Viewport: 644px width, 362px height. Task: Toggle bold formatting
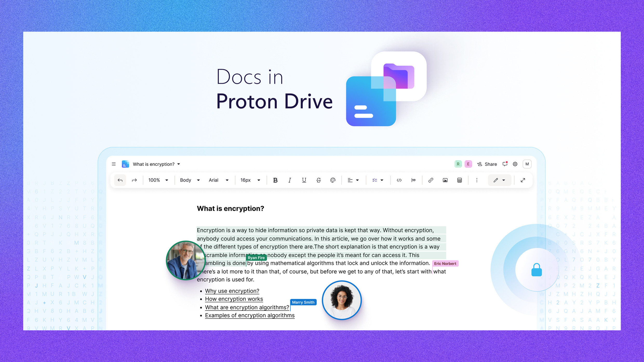point(275,180)
